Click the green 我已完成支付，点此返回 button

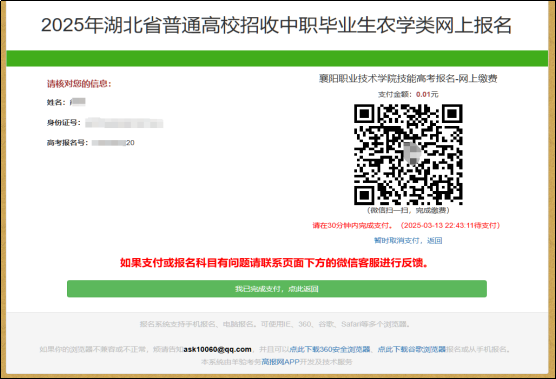(277, 289)
